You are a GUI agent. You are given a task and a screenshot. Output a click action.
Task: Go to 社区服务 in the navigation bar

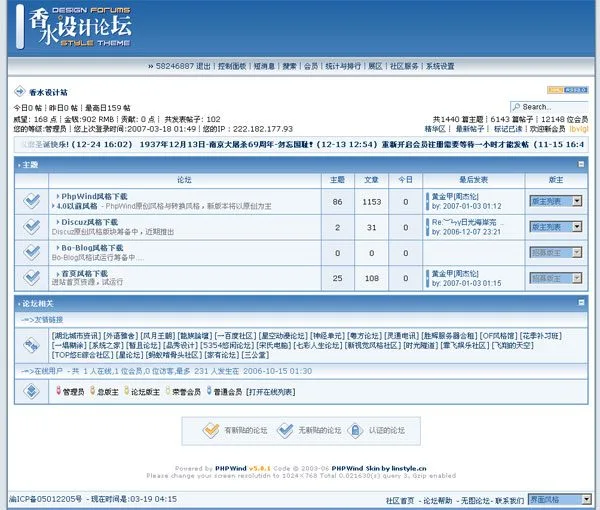404,66
